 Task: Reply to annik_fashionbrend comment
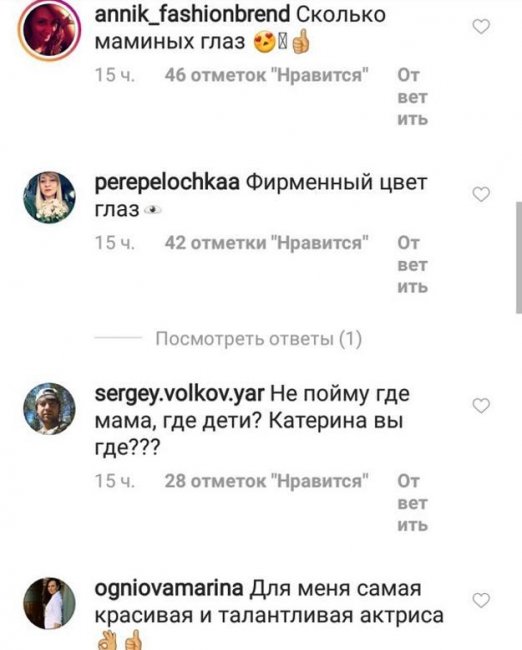412,97
